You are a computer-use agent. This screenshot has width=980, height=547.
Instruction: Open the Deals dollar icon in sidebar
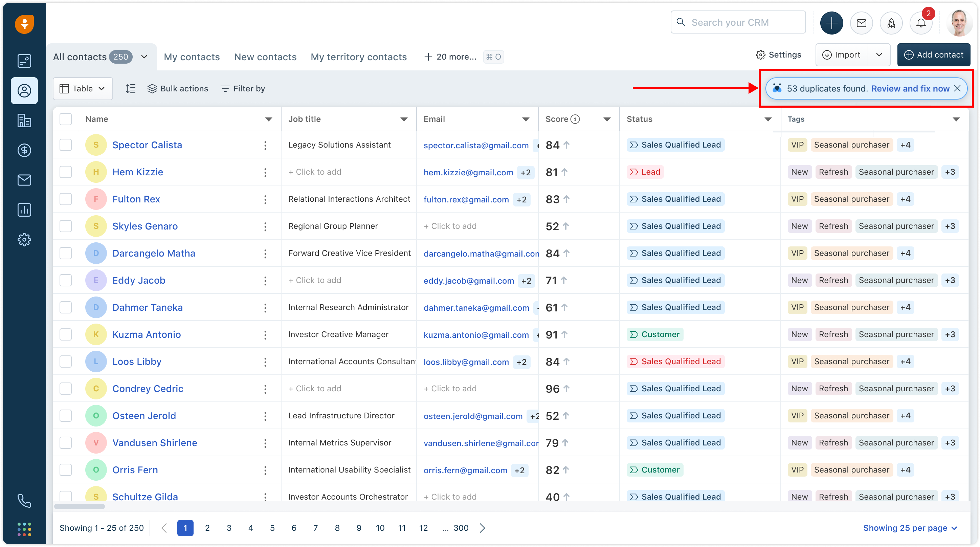[x=24, y=150]
